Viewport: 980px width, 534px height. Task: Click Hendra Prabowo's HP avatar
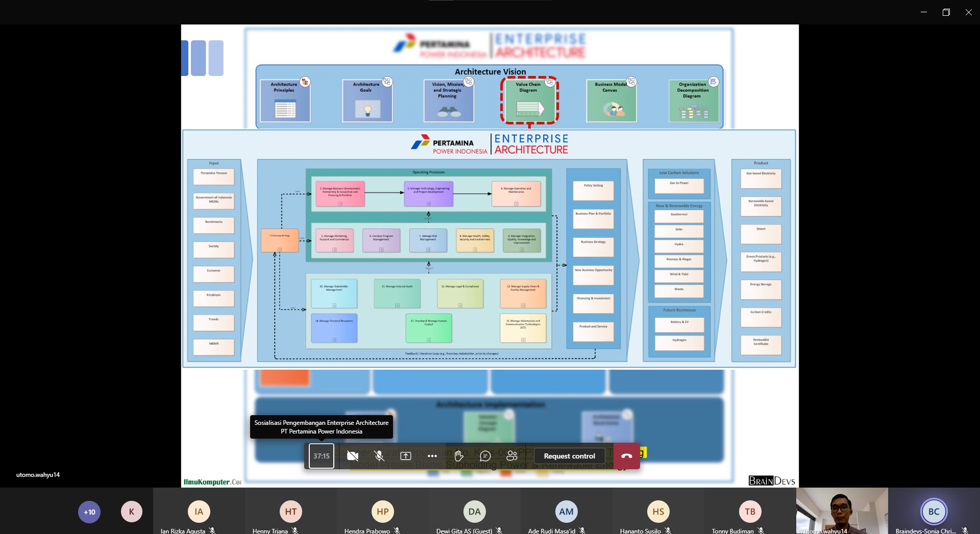click(382, 512)
